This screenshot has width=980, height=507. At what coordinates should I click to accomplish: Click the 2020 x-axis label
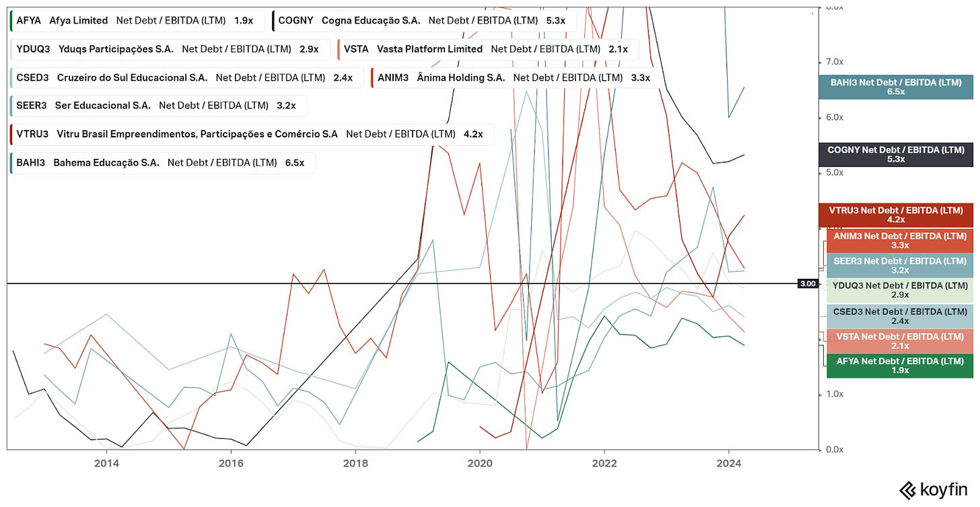(x=479, y=463)
